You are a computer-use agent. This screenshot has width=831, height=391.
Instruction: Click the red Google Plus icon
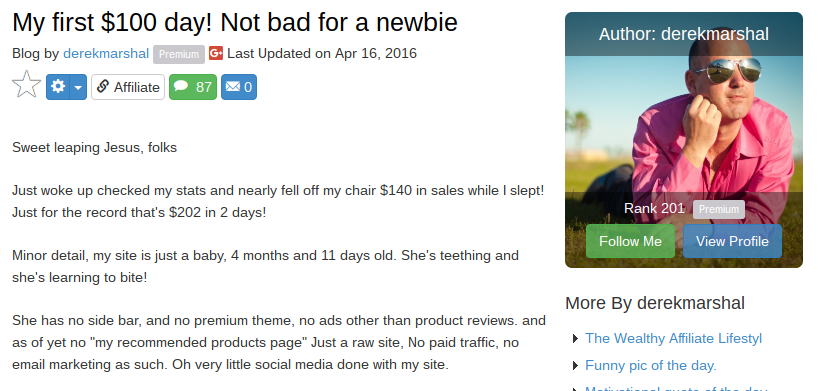[216, 54]
